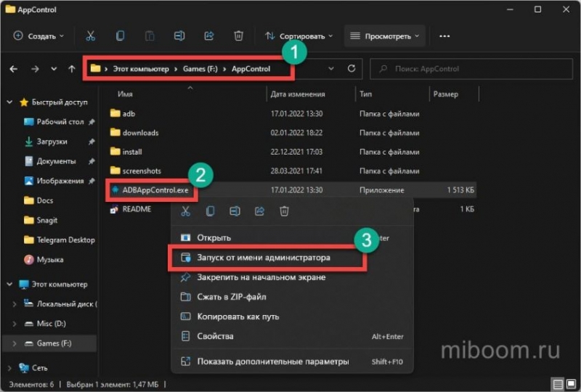Click Copy icon in the context menu
Viewport: 581px width, 392px height.
click(210, 211)
